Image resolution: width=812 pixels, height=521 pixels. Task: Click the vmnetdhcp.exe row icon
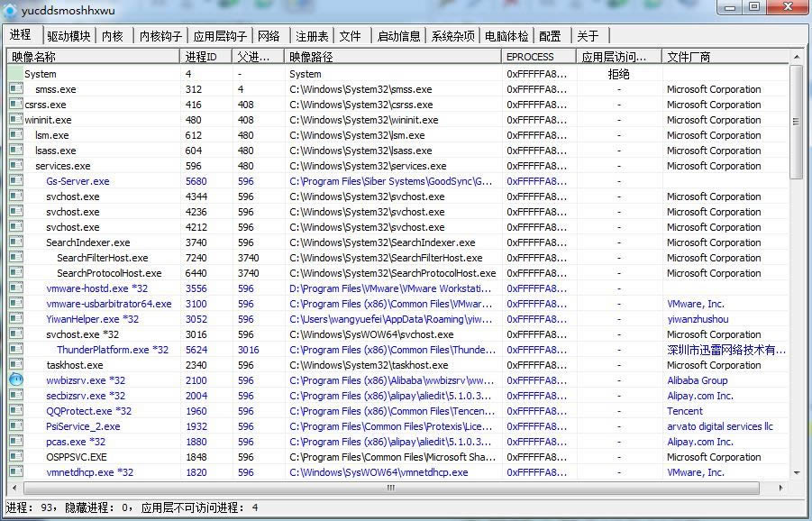tap(16, 471)
